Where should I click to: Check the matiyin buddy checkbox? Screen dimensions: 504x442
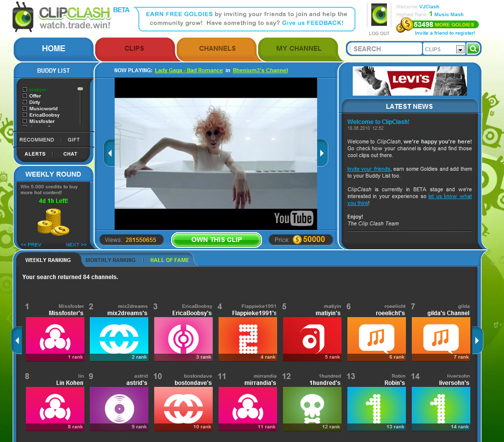coord(24,90)
